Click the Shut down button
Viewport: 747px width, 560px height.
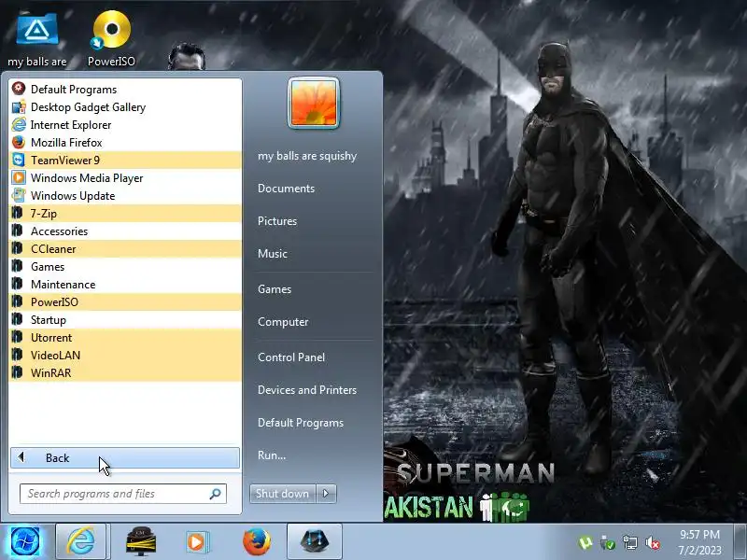(x=283, y=494)
